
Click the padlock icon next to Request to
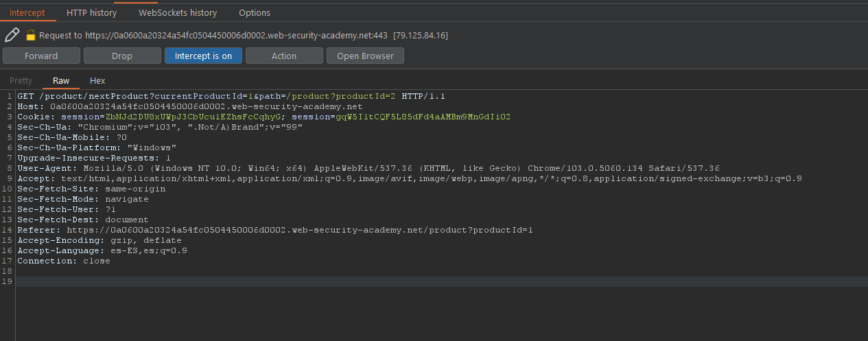30,35
